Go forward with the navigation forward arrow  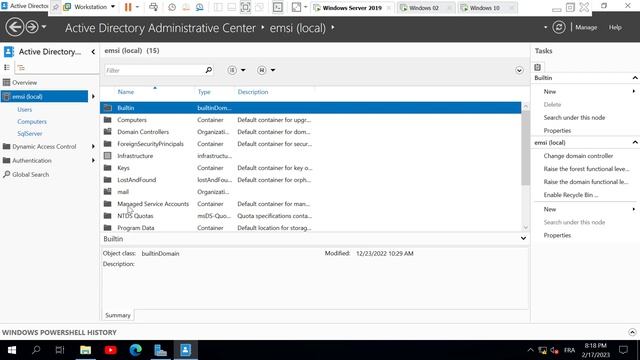(32, 27)
